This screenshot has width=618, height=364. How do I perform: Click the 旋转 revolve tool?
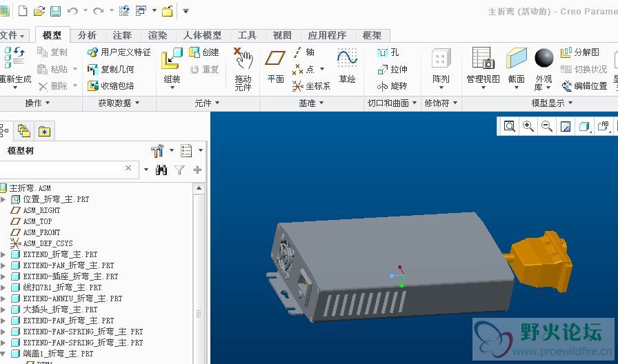(392, 86)
